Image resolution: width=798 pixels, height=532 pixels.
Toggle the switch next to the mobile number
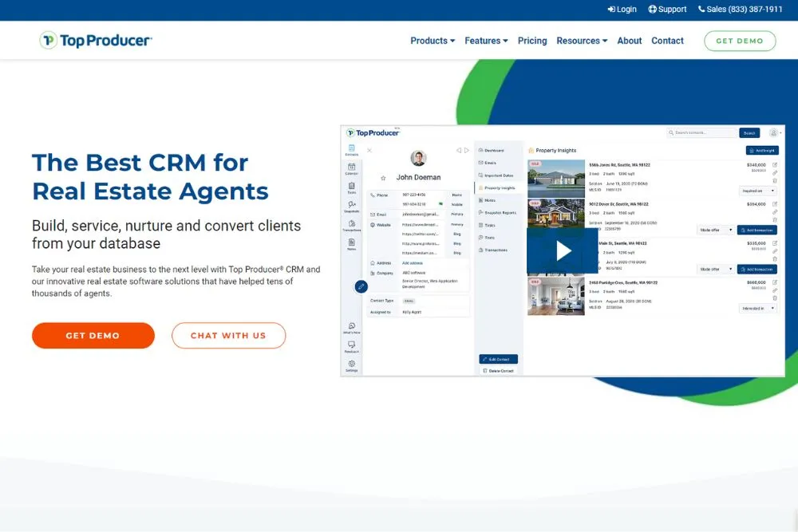coord(441,204)
